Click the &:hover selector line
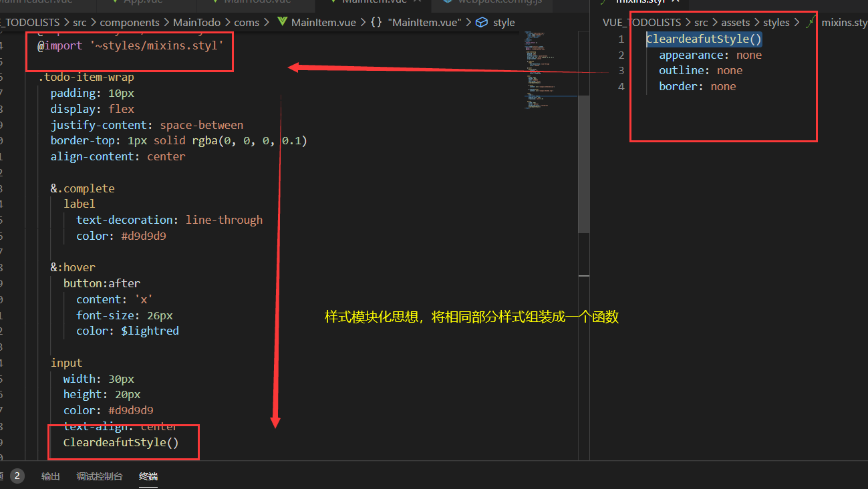Image resolution: width=868 pixels, height=489 pixels. point(73,267)
